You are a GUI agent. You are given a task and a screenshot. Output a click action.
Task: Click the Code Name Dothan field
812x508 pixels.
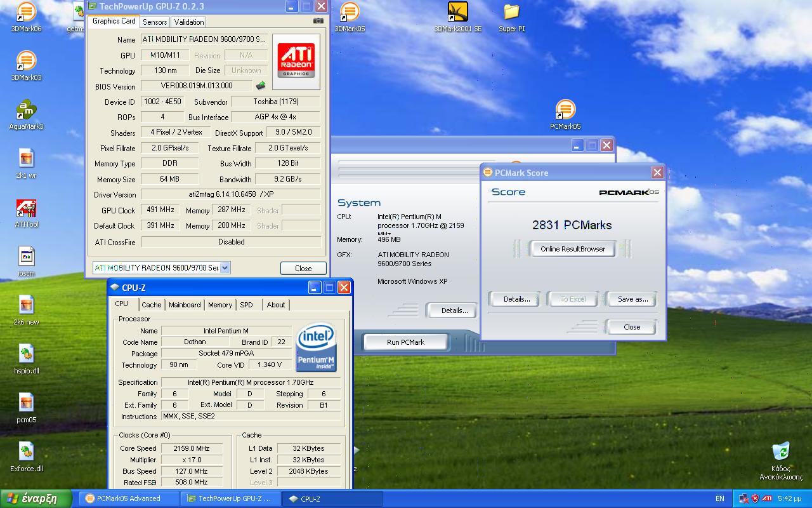195,342
